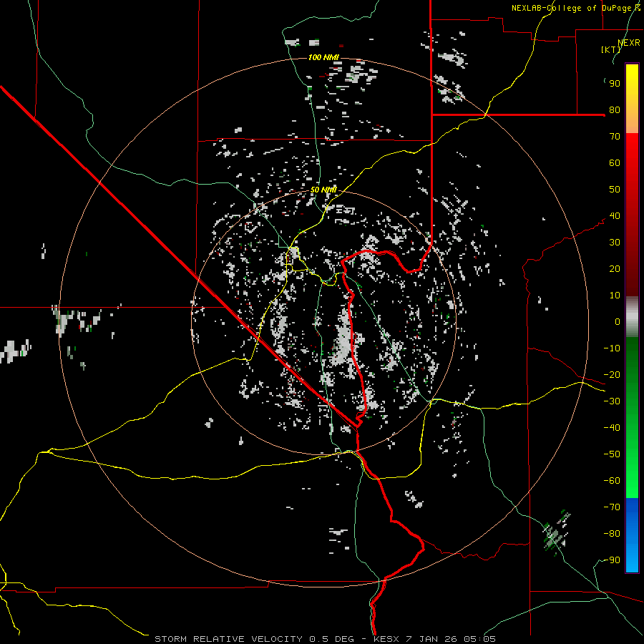Click the -40 value on the velocity scale
The image size is (644, 644).
(x=612, y=428)
